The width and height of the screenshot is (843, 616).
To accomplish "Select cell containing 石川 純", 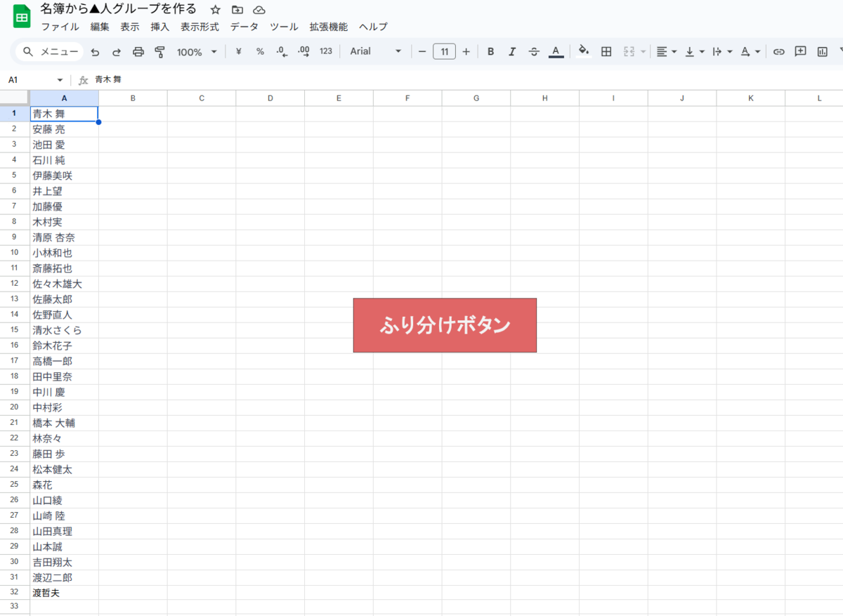I will pyautogui.click(x=64, y=160).
